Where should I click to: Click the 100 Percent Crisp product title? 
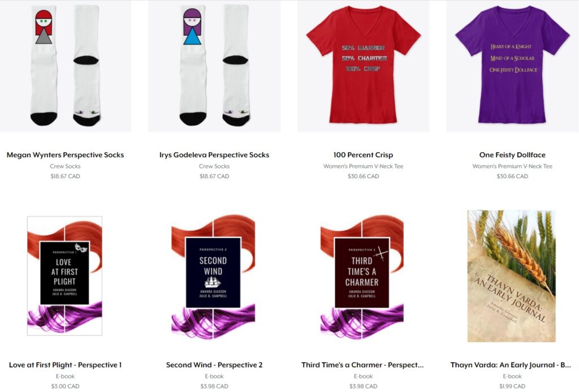(x=364, y=155)
